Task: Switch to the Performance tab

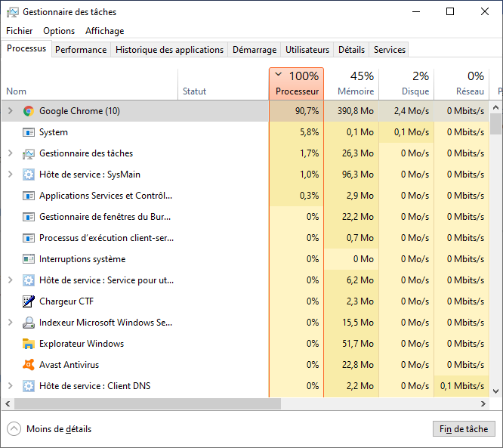Action: (x=81, y=50)
